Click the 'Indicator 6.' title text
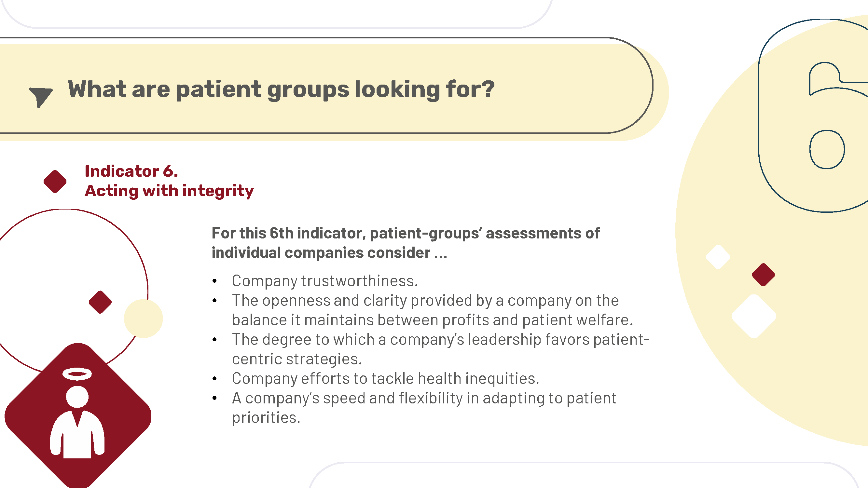The image size is (868, 488). [131, 171]
